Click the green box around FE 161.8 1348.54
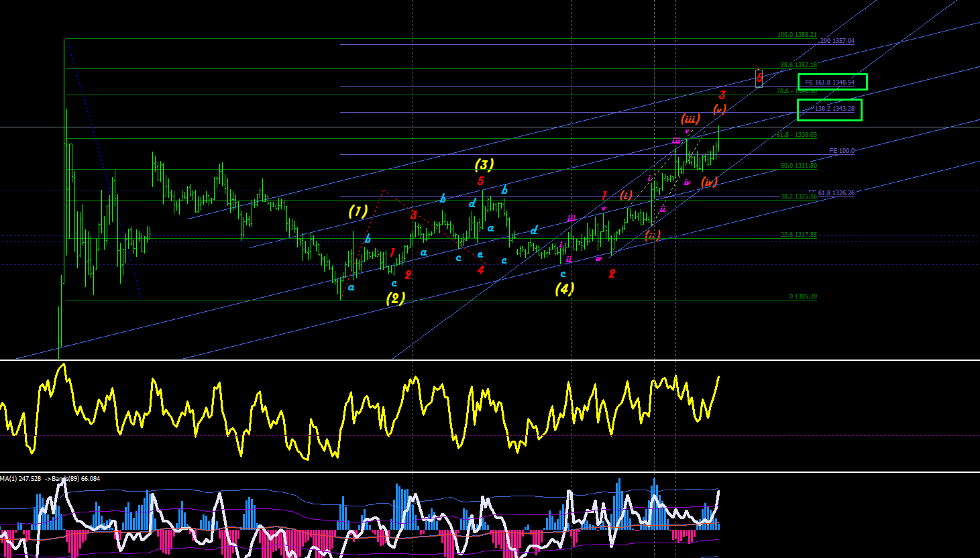This screenshot has height=558, width=980. pos(832,82)
